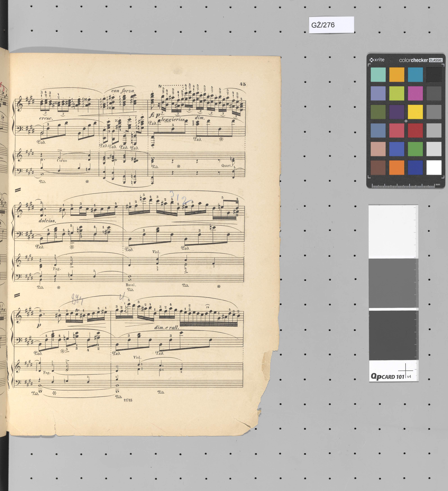Click the 'dim. e rall.' marking
The height and width of the screenshot is (491, 448).
(x=167, y=328)
